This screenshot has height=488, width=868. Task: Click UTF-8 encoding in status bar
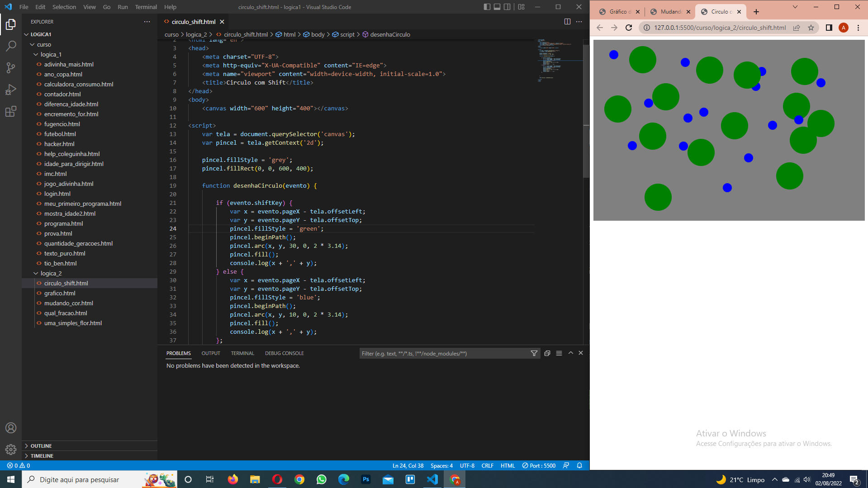click(x=467, y=465)
